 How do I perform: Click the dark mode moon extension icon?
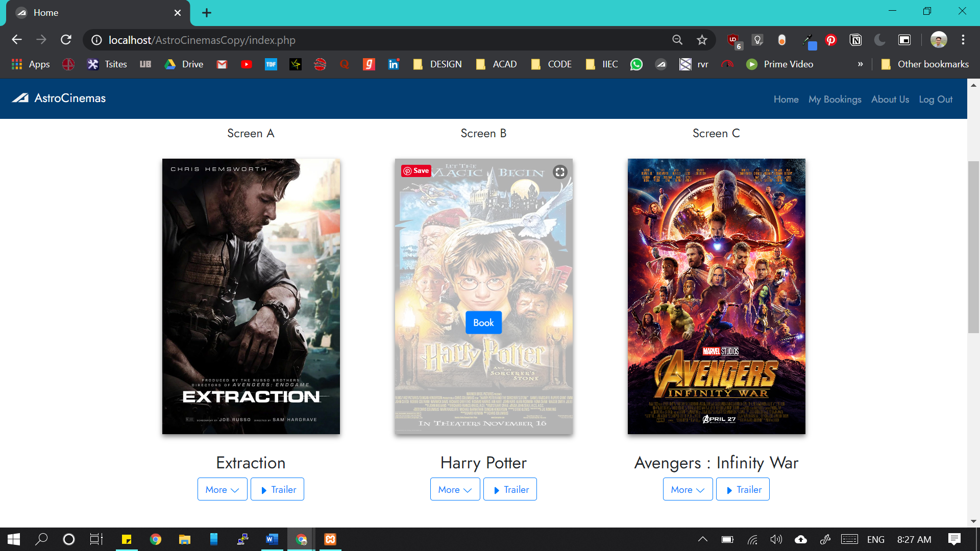tap(879, 40)
